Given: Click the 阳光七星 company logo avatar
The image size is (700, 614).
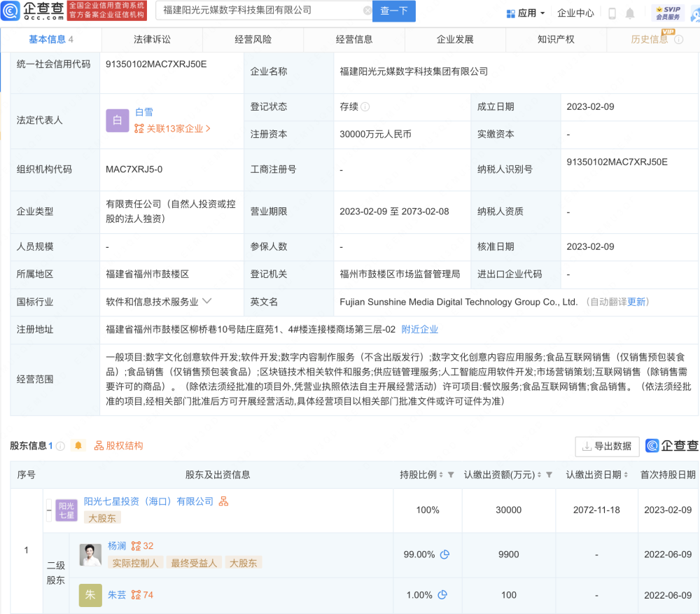Looking at the screenshot, I should 66,510.
